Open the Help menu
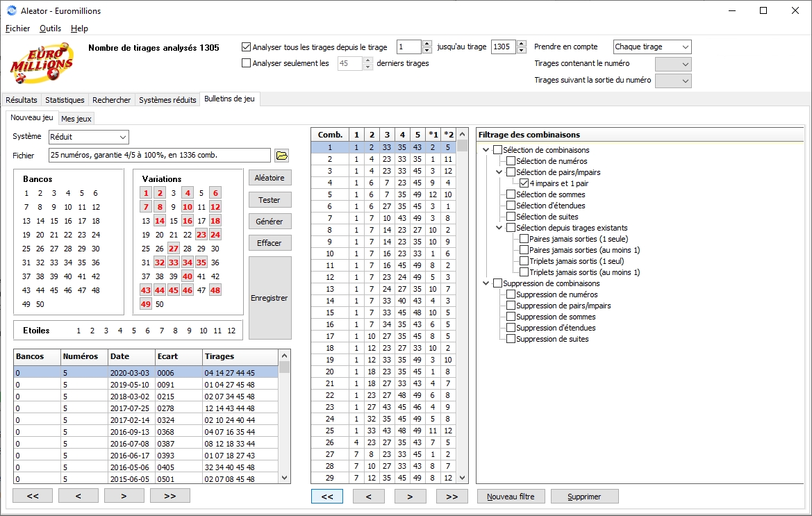This screenshot has width=812, height=516. tap(79, 28)
